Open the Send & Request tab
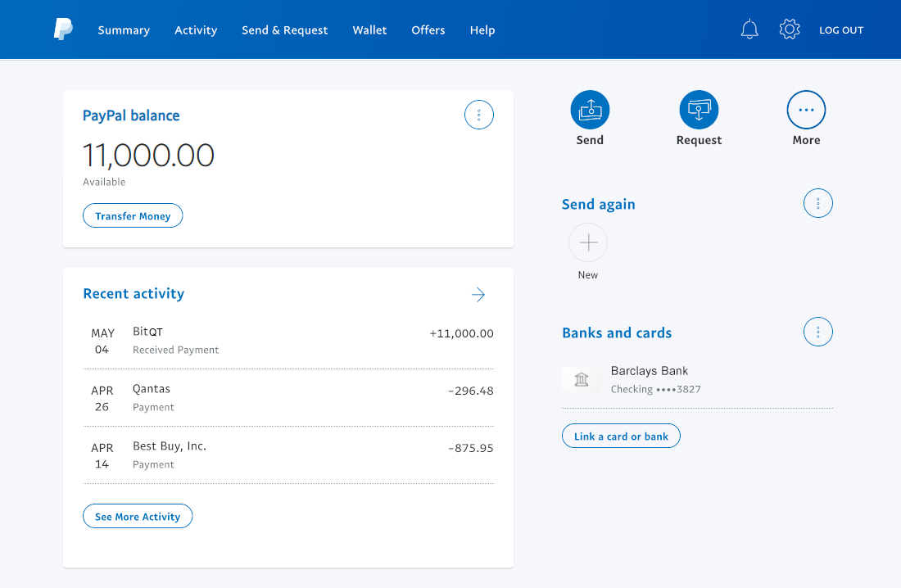 284,30
